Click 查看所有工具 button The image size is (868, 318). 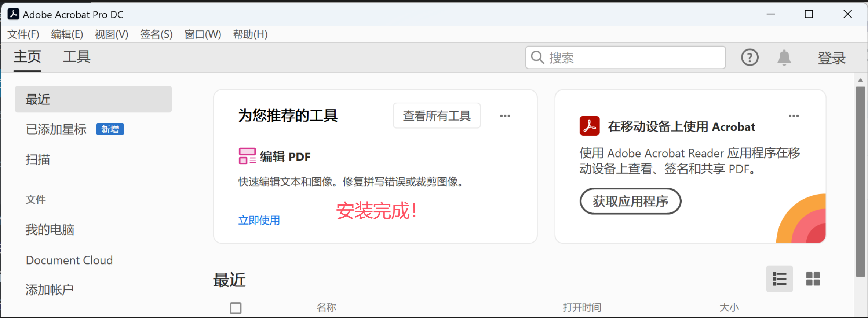437,116
